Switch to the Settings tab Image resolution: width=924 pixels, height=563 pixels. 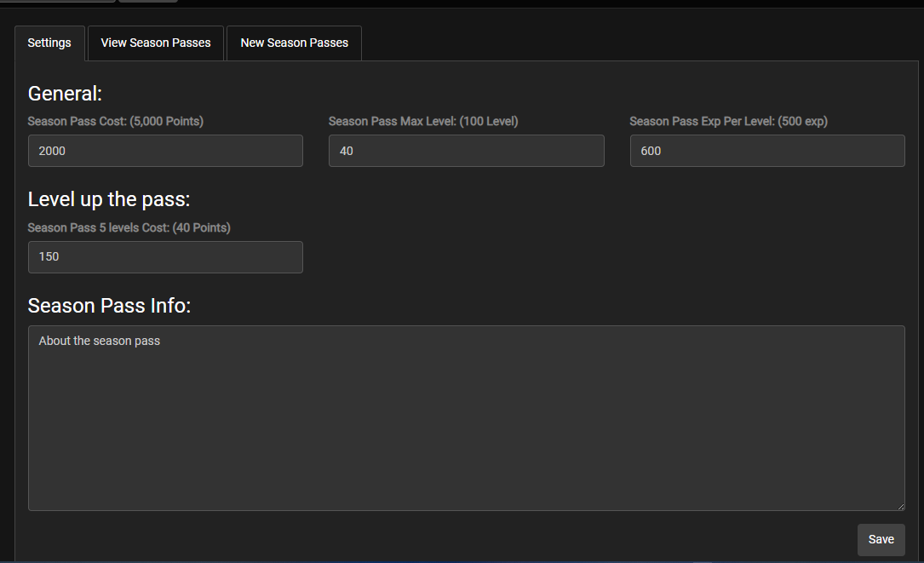49,43
